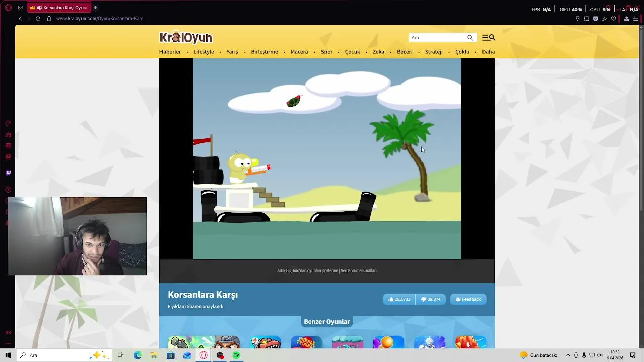The width and height of the screenshot is (644, 362).
Task: Open the Yarış category
Action: pyautogui.click(x=232, y=52)
